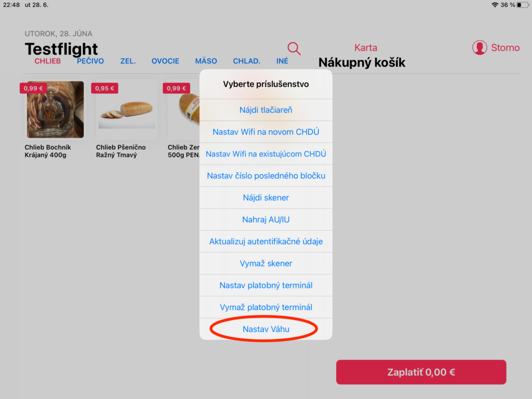Select Chlieb Bochník Krájaný 400g thumbnail
Viewport: 532px width, 399px height.
(x=55, y=109)
